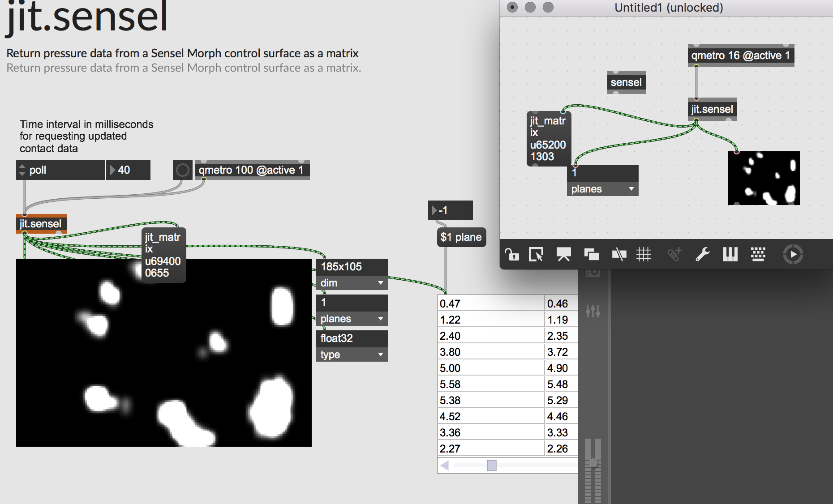
Task: Close the Untitled1 window
Action: (x=512, y=7)
